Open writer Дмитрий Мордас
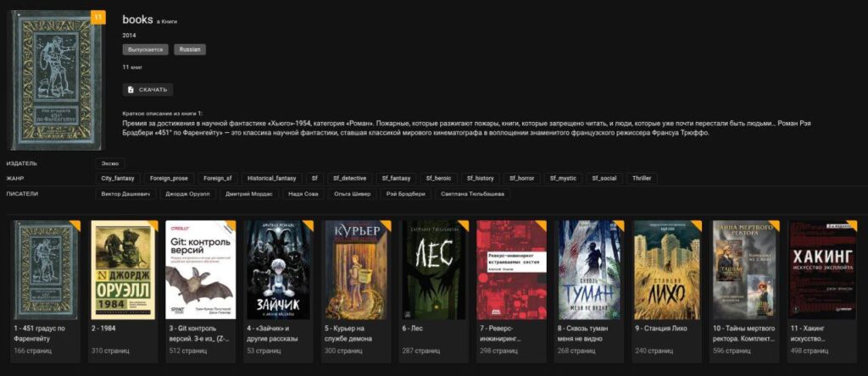 (248, 194)
